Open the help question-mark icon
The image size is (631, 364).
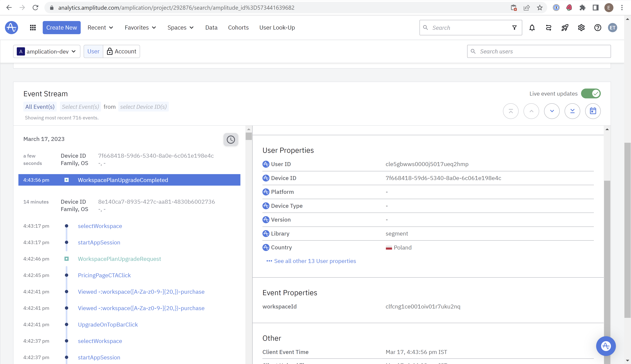click(597, 27)
